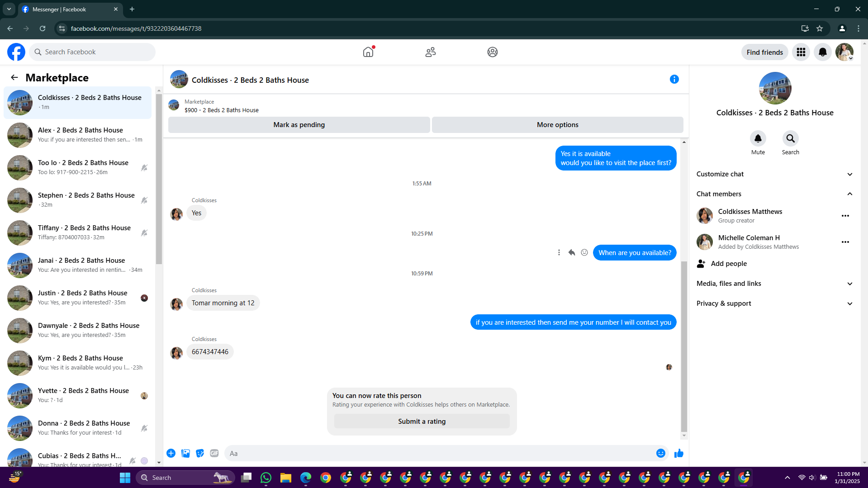Open Dawnyale 2 Beds 2 Baths House chat

[x=77, y=331]
